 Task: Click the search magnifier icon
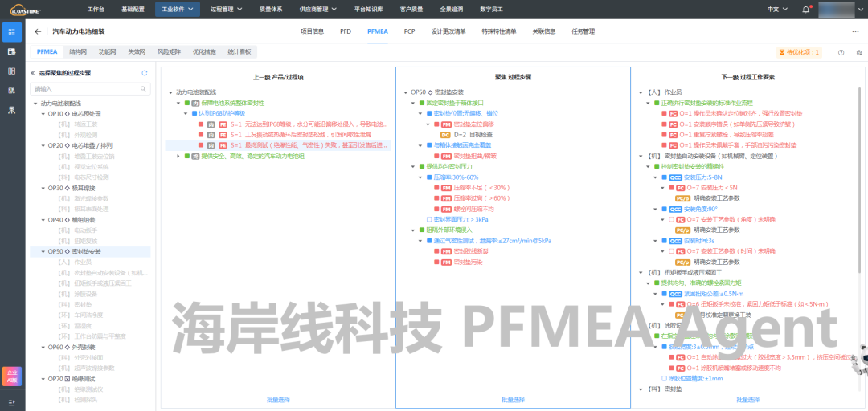pos(143,88)
